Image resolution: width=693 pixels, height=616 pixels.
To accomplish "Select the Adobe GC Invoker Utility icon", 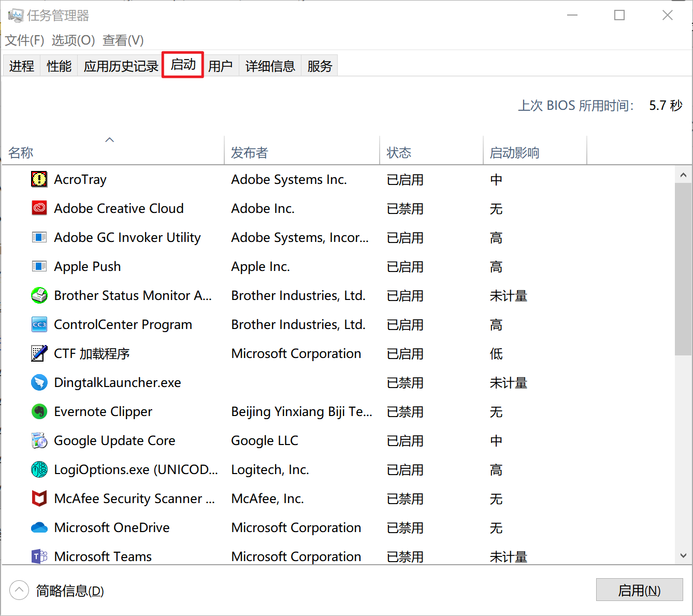I will (x=39, y=237).
